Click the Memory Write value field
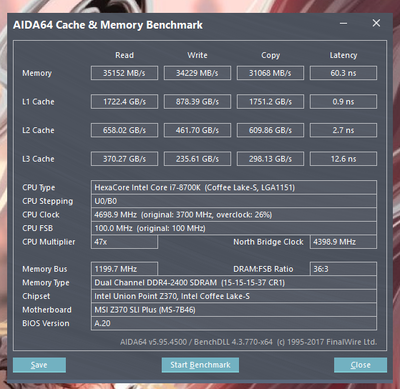This screenshot has height=389, width=400. click(197, 73)
